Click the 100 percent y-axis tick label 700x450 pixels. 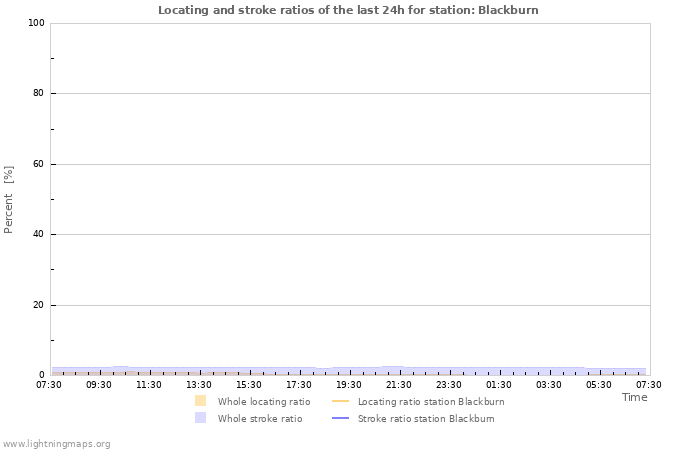click(35, 23)
